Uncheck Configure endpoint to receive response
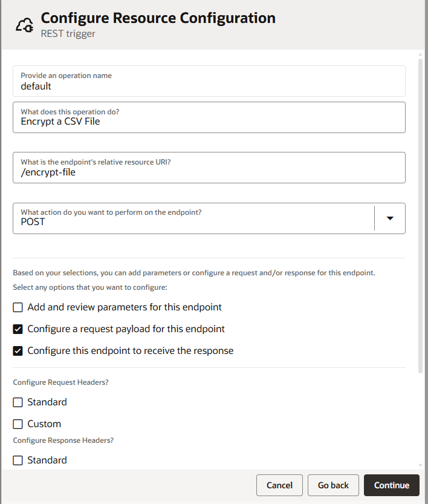 (18, 351)
